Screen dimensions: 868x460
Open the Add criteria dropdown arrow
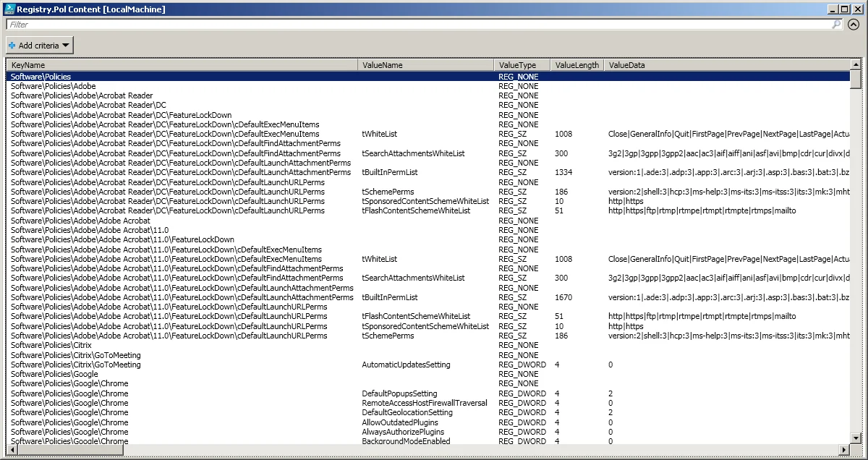coord(64,45)
